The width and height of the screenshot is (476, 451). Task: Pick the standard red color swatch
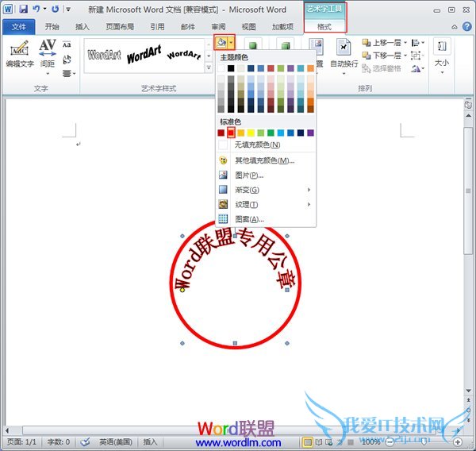click(x=231, y=133)
